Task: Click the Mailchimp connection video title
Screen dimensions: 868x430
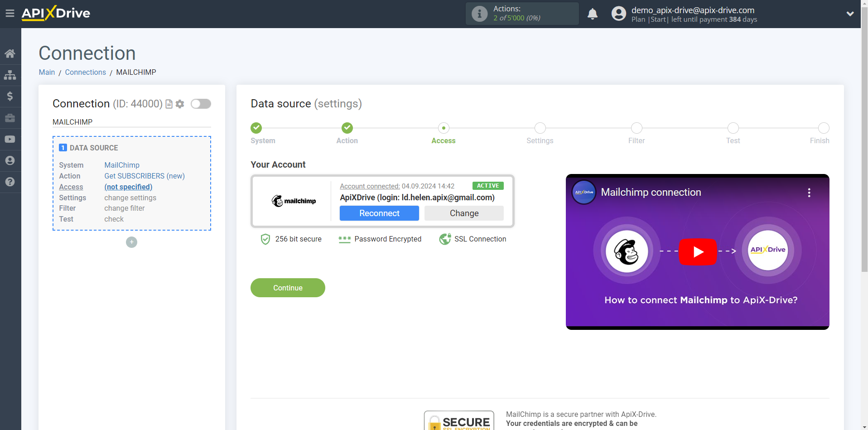Action: coord(651,192)
